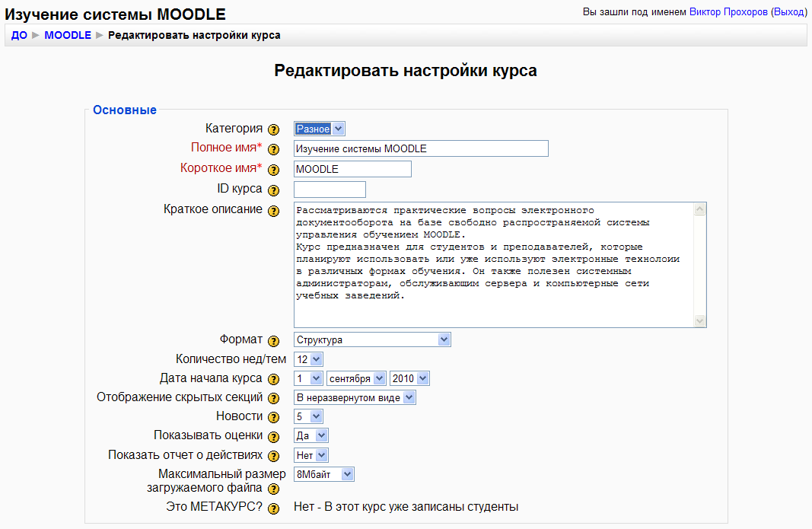Image resolution: width=812 pixels, height=529 pixels.
Task: Click the help icon next to Полное имя
Action: pyautogui.click(x=273, y=148)
